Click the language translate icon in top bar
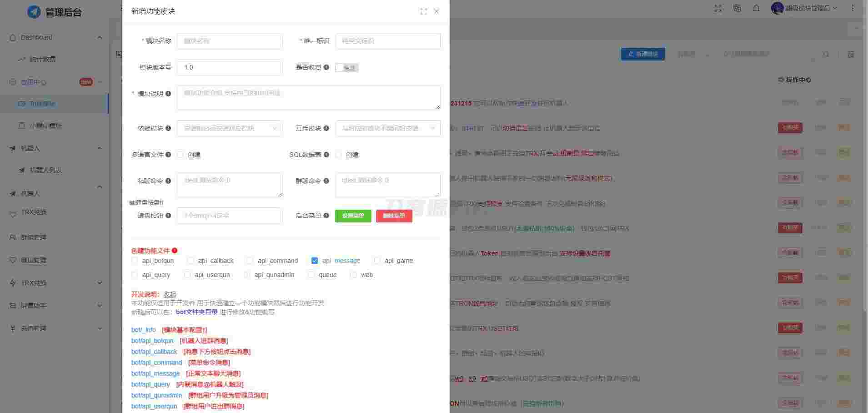This screenshot has height=413, width=868. point(737,8)
